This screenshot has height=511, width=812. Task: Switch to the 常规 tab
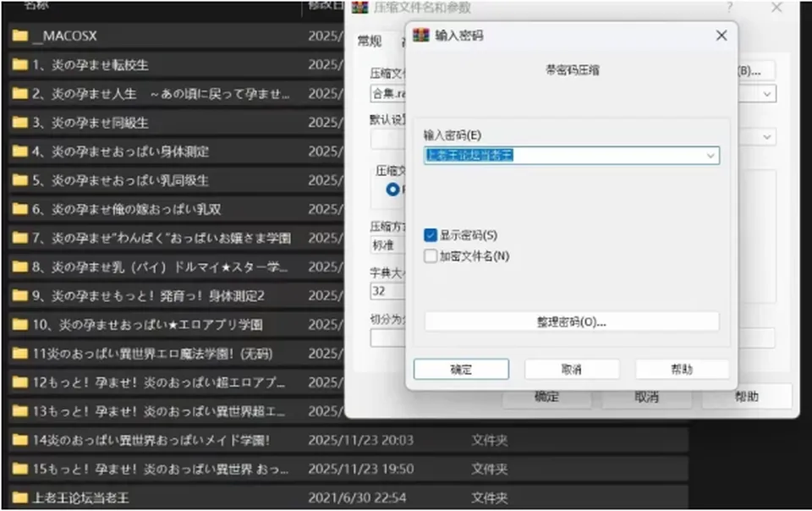(370, 41)
